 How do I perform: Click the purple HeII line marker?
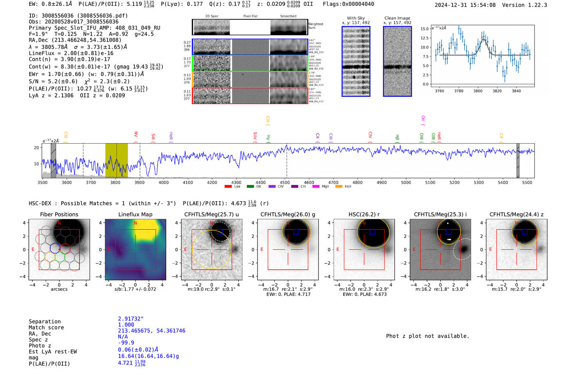(171, 137)
